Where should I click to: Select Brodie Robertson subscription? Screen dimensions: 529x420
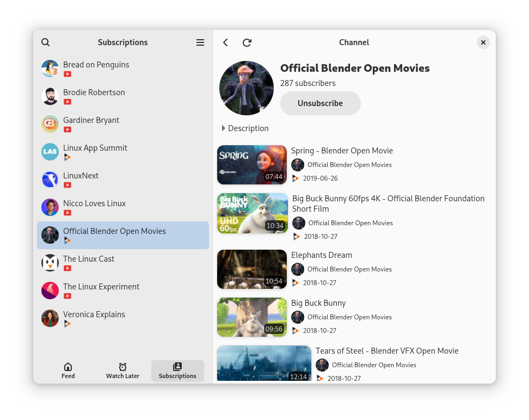pos(123,96)
